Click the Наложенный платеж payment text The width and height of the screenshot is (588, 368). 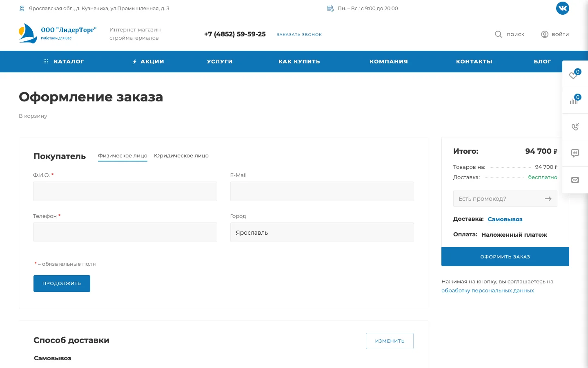tap(514, 235)
